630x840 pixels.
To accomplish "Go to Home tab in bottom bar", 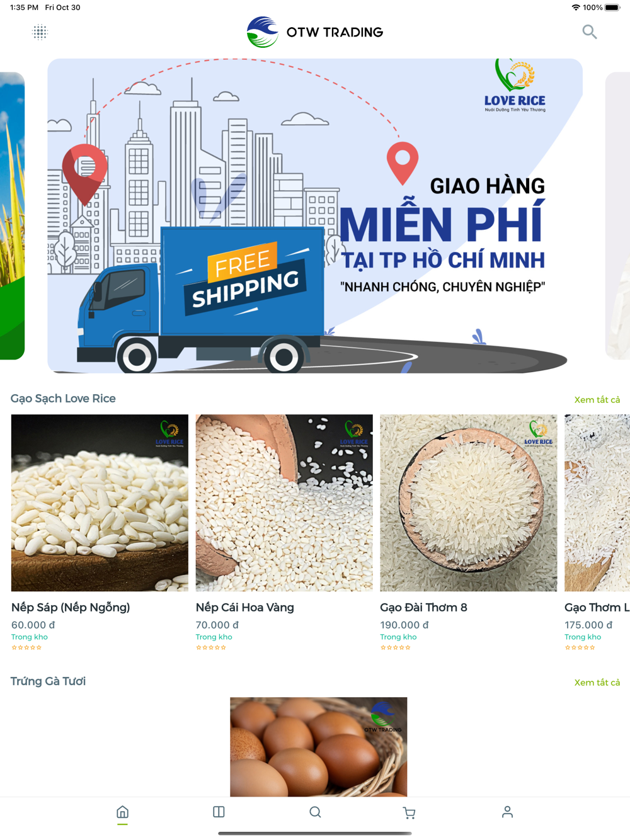I will (x=123, y=812).
